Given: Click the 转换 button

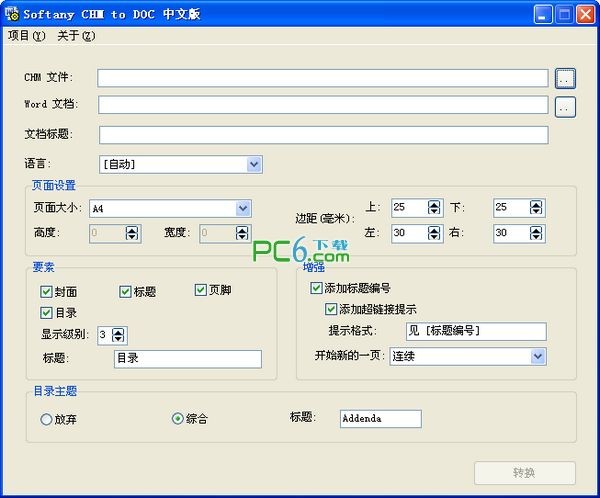Looking at the screenshot, I should [525, 473].
